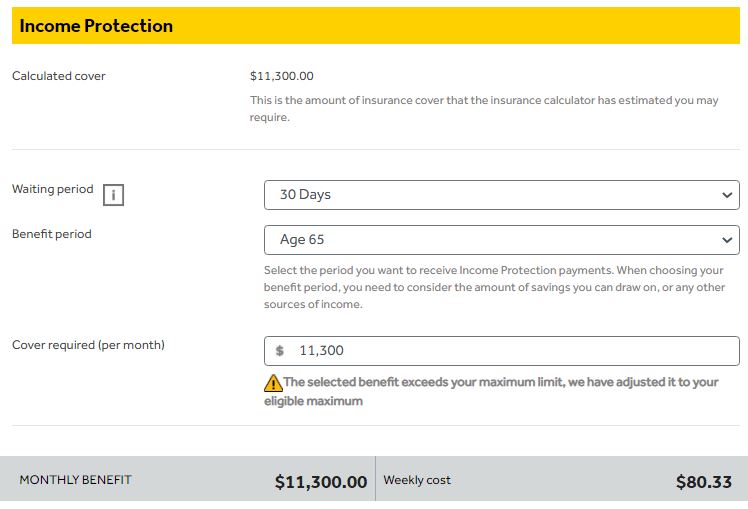Image resolution: width=748 pixels, height=509 pixels.
Task: Click the $80.33 weekly cost amount
Action: [704, 482]
